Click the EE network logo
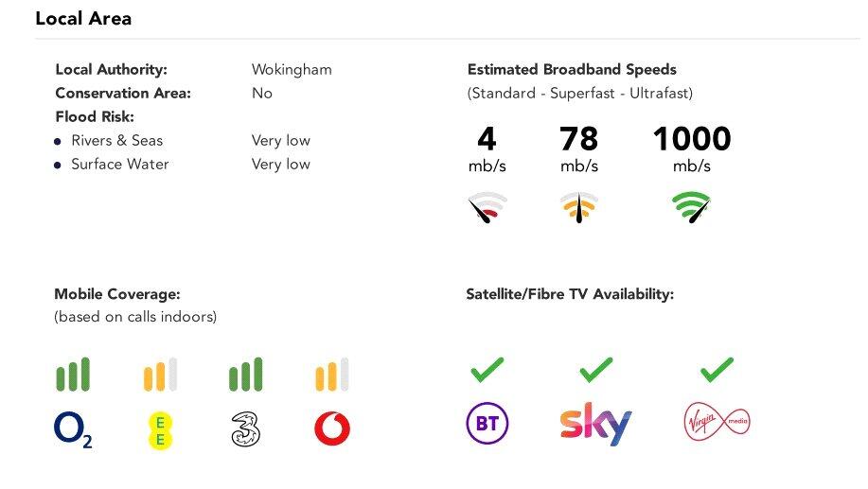 (x=160, y=430)
